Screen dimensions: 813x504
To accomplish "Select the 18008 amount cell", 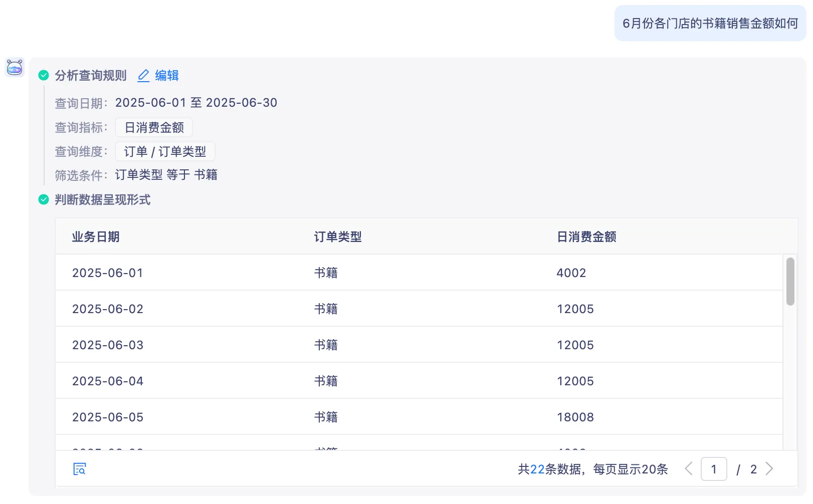I will coord(575,417).
